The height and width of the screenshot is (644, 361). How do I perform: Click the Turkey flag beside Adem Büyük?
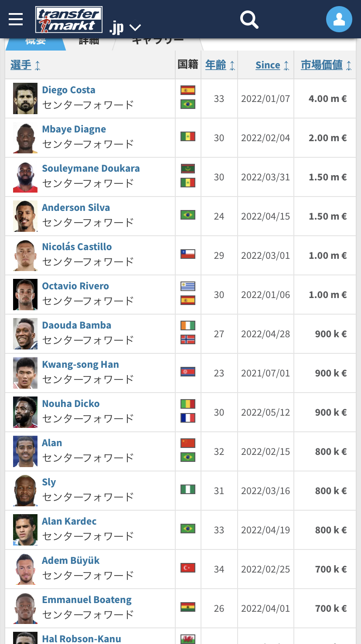188,568
